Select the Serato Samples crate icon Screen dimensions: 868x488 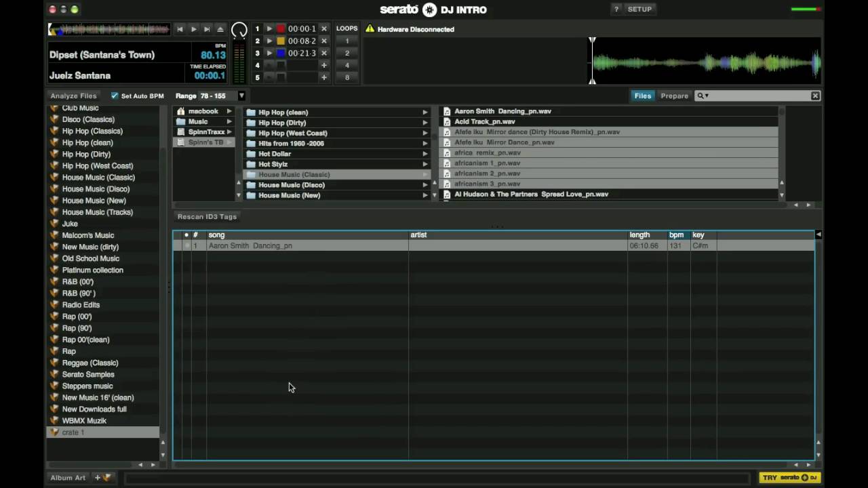[54, 375]
